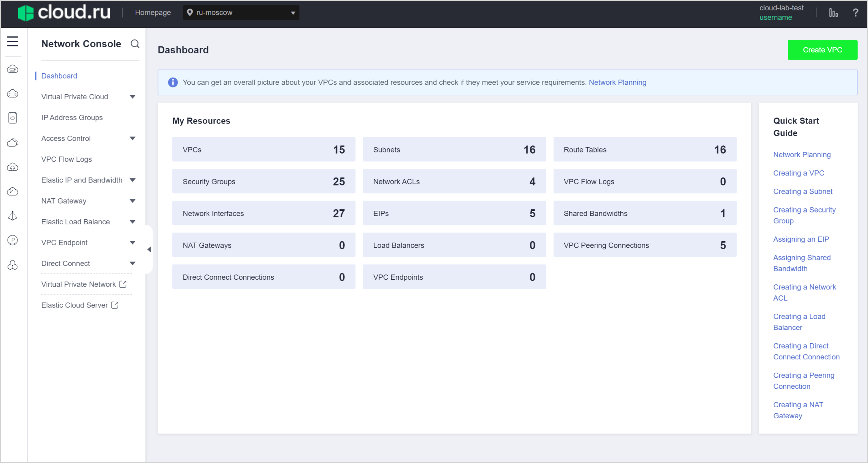Click the question mark help icon

coord(856,13)
